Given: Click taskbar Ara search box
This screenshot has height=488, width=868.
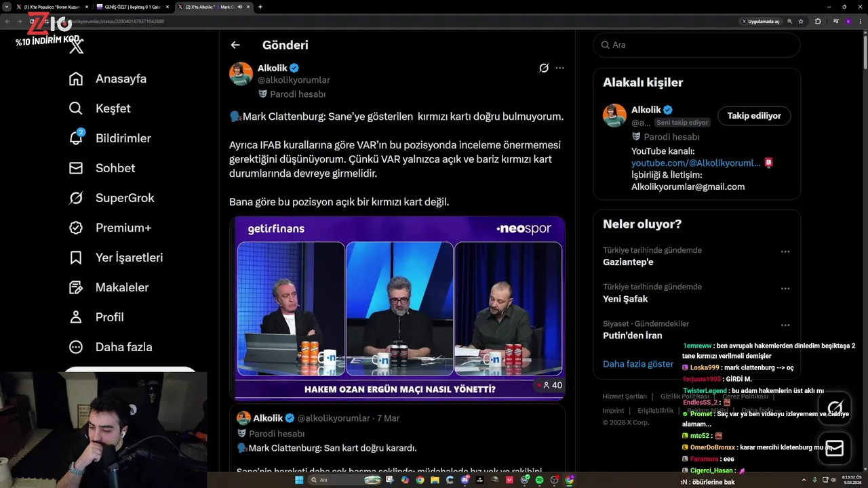Looking at the screenshot, I should pos(344,480).
